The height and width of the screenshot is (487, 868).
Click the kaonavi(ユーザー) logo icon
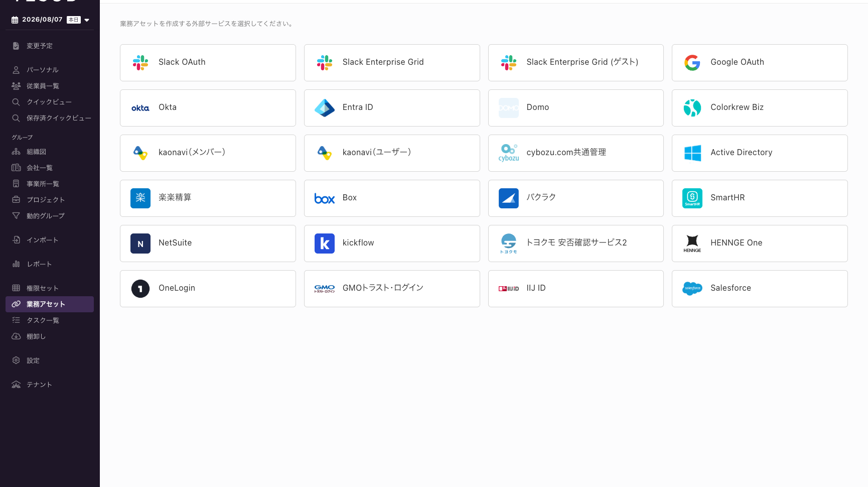pyautogui.click(x=325, y=153)
